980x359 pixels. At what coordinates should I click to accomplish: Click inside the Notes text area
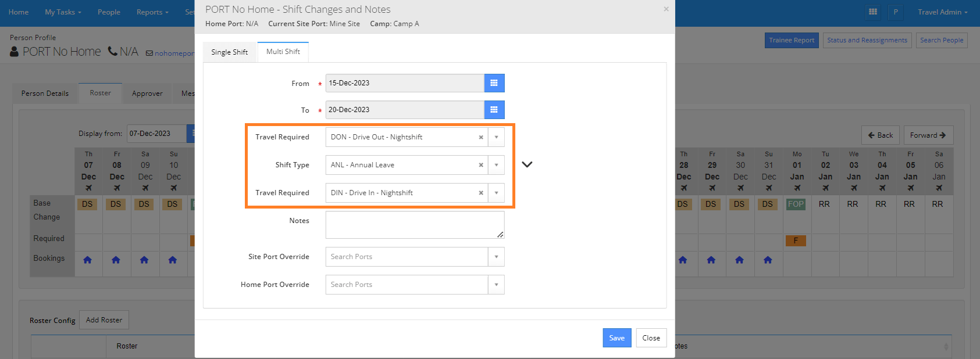[x=414, y=224]
